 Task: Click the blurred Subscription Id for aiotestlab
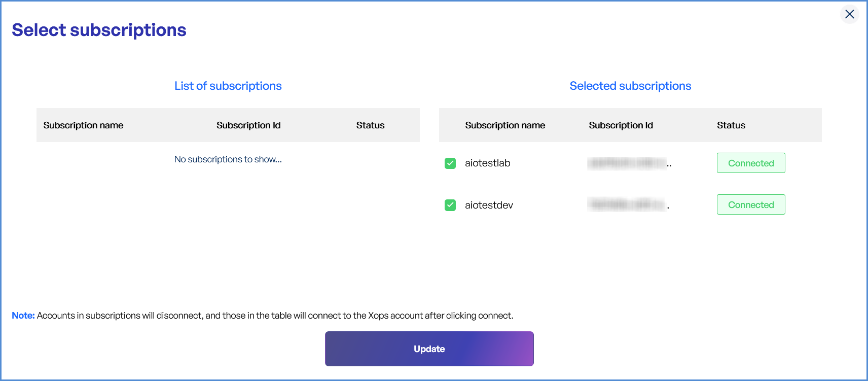point(628,163)
